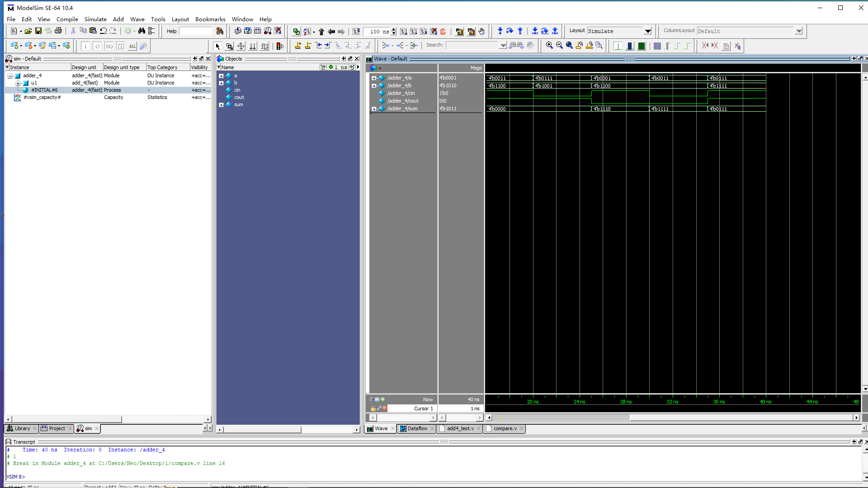Screen dimensions: 868x488
Task: Open the Bookmarks menu
Action: pyautogui.click(x=210, y=19)
